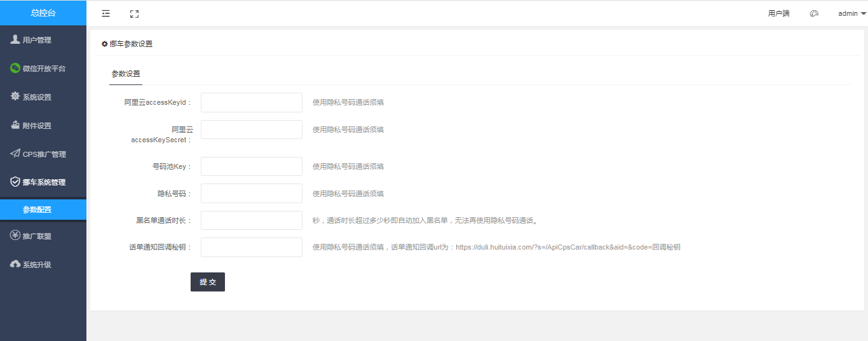868x341 pixels.
Task: Click the cloud icon for 系统升级
Action: (15, 264)
